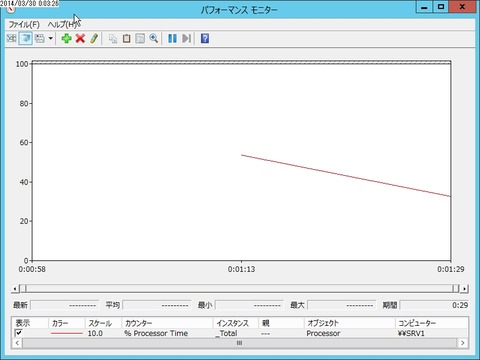Click the red X Delete Counter icon
Viewport: 480px width, 360px height.
pos(80,38)
